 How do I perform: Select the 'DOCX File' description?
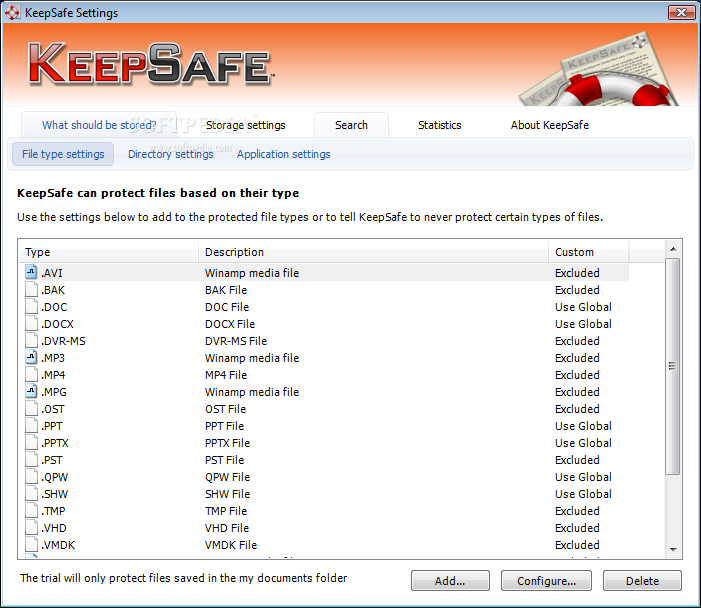[x=230, y=324]
